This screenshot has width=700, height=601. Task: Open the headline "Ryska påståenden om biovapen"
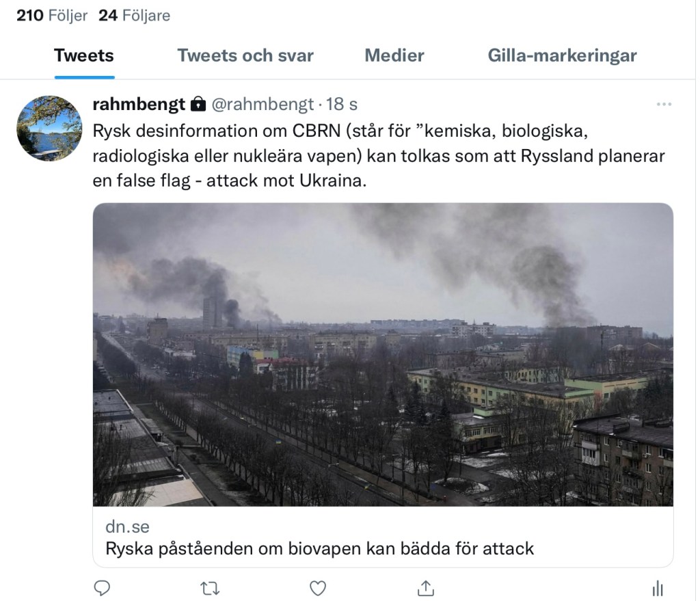pos(320,548)
